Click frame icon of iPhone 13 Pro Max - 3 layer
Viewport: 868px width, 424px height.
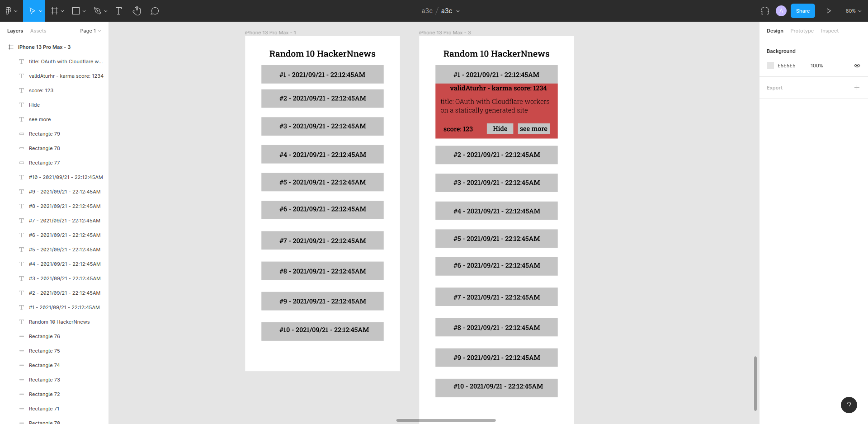11,47
